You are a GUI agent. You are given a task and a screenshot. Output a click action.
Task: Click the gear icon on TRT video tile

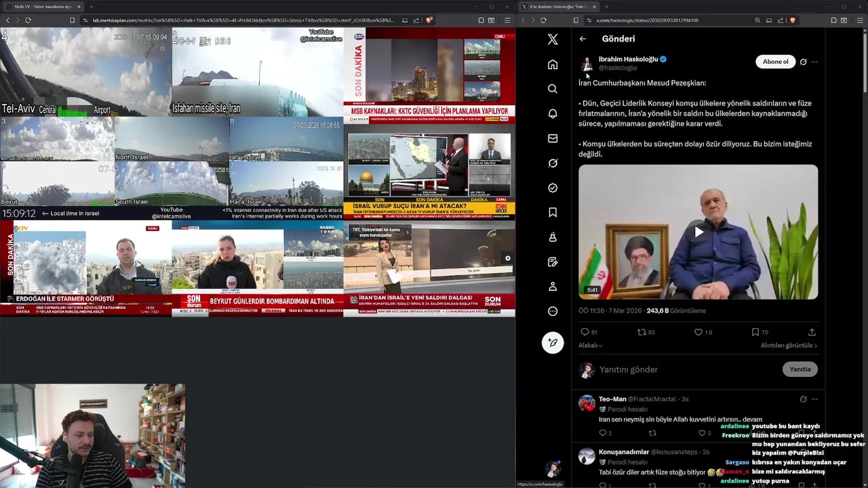click(x=507, y=258)
